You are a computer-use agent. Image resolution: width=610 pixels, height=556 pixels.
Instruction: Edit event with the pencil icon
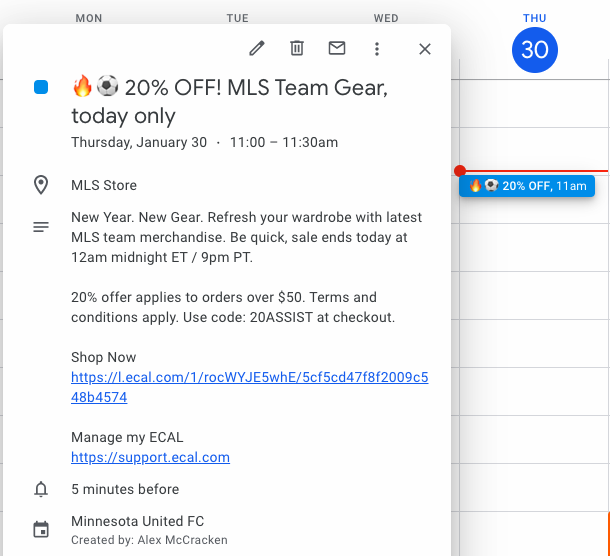click(257, 49)
